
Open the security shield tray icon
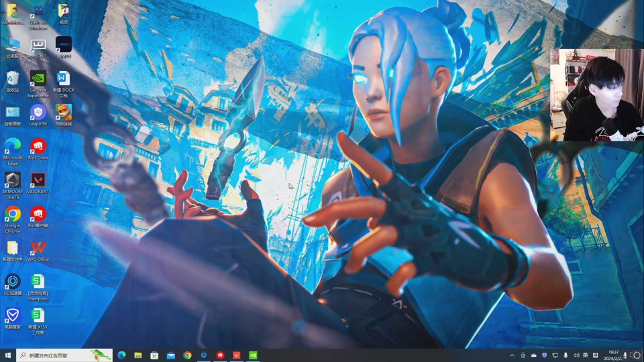click(544, 355)
